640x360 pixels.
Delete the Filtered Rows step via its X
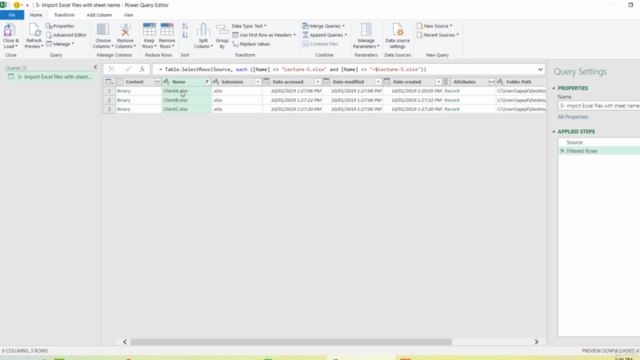(562, 151)
